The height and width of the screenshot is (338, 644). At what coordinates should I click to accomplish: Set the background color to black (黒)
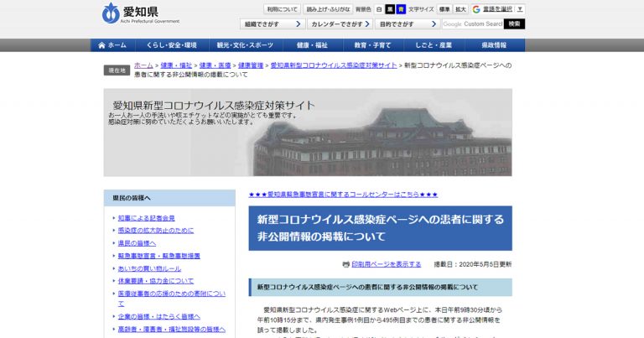click(x=390, y=9)
